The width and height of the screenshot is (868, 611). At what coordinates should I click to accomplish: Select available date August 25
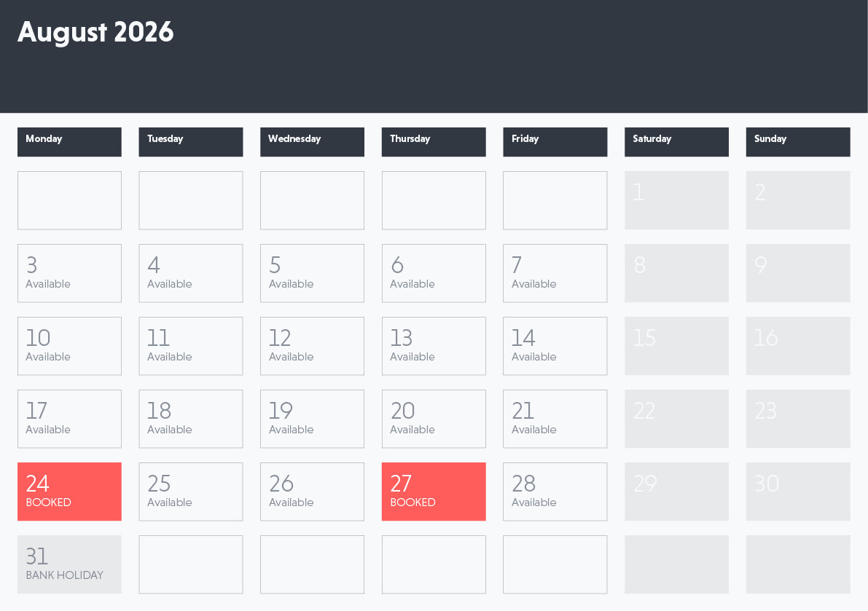coord(191,492)
